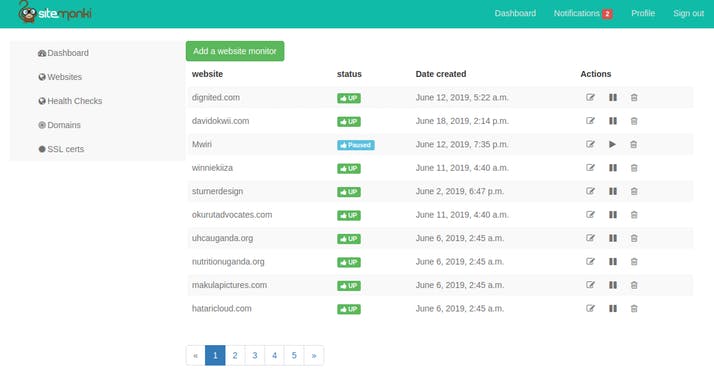Click the dignited.com website name

pos(216,97)
